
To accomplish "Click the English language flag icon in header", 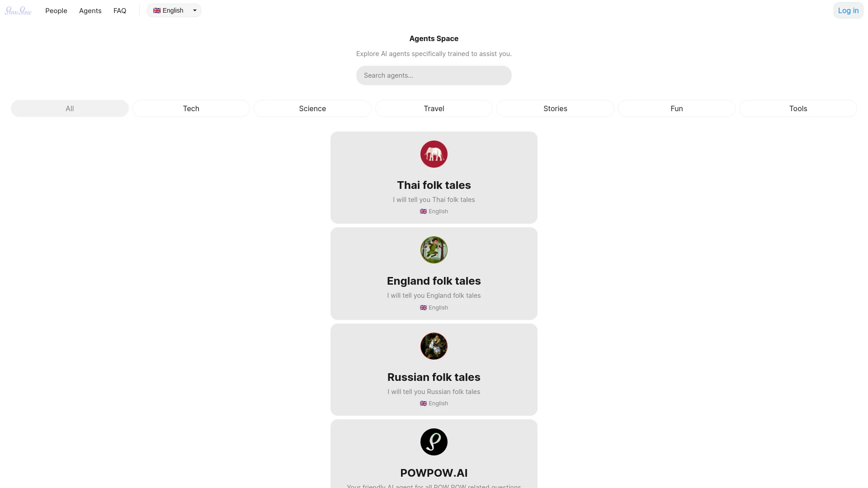I will (157, 10).
